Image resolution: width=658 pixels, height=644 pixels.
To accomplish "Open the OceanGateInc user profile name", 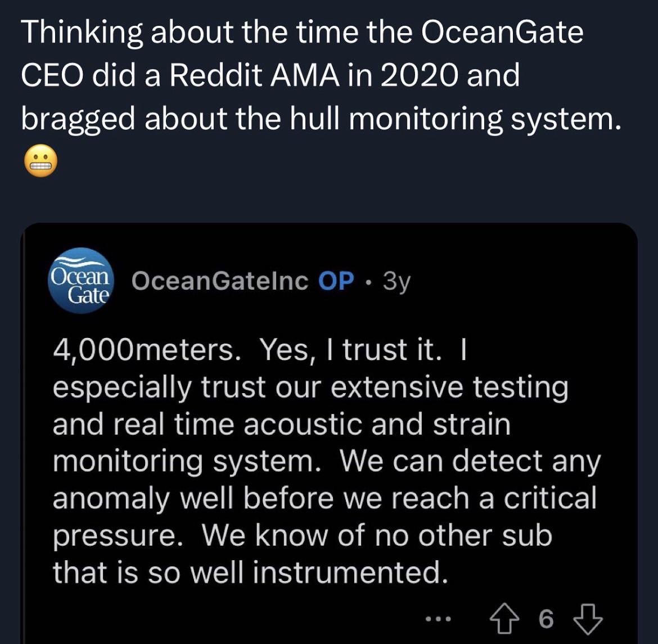I will [x=220, y=281].
